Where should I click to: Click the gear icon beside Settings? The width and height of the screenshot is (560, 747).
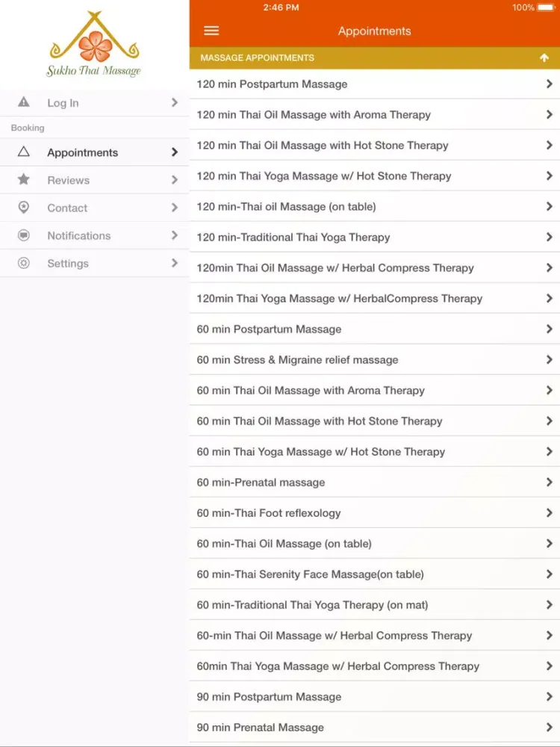(23, 263)
